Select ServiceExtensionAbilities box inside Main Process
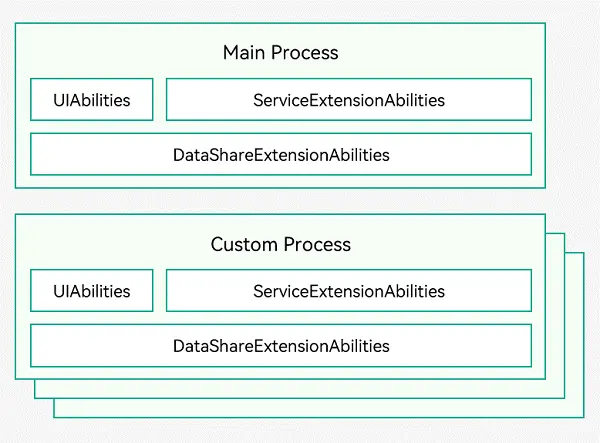The image size is (600, 443). click(x=349, y=99)
